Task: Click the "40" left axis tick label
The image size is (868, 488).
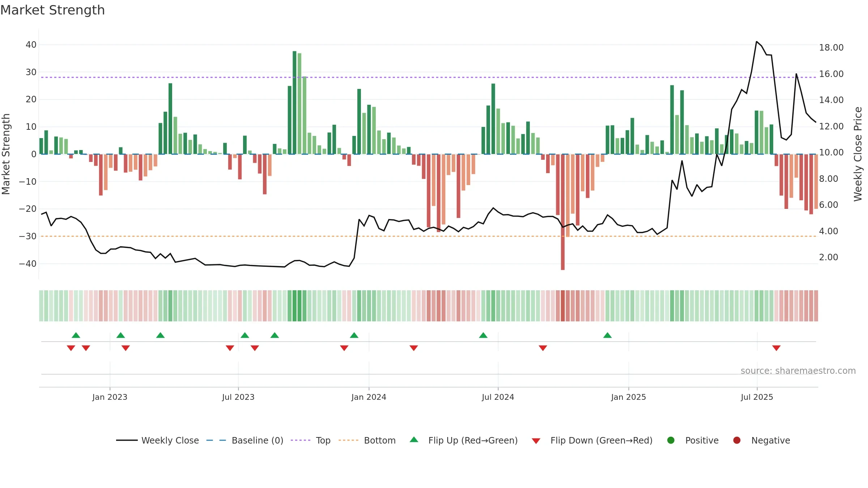Action: tap(31, 45)
